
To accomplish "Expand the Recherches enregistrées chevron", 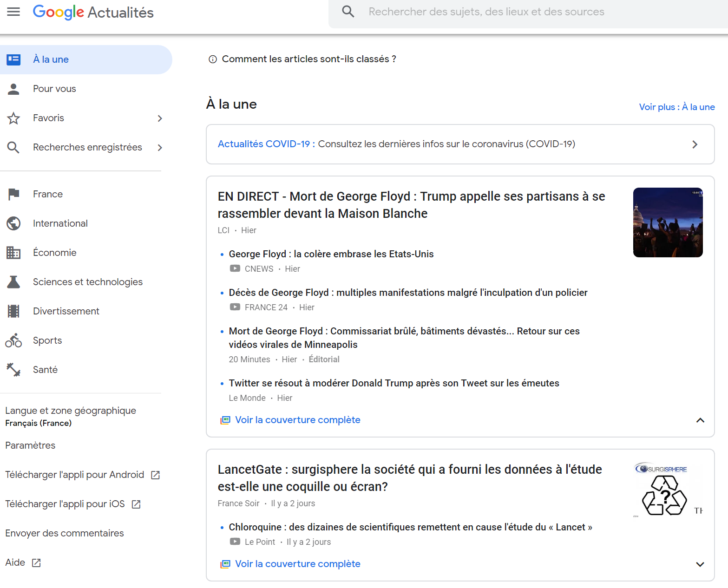I will [x=160, y=148].
